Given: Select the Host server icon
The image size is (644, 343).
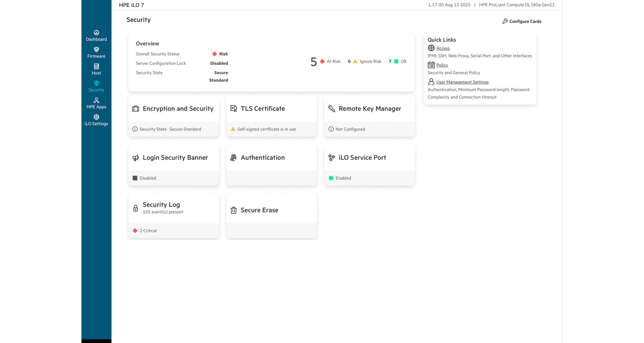Looking at the screenshot, I should (96, 66).
